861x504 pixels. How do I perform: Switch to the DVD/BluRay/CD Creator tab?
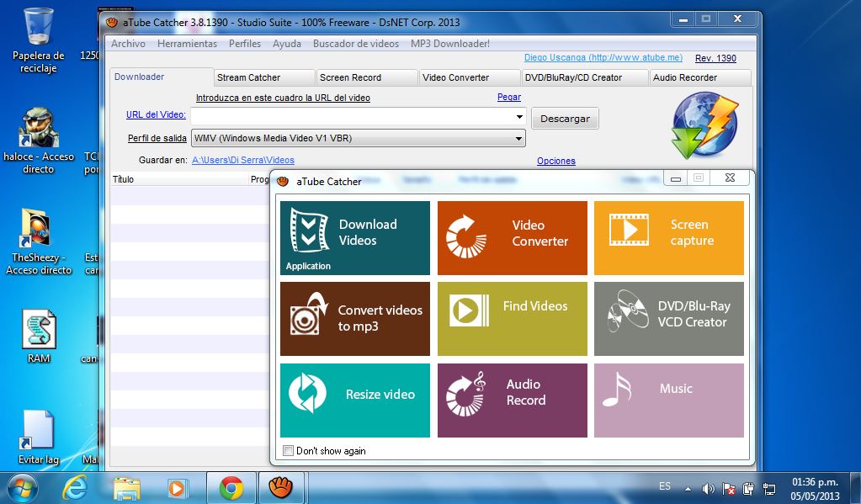[585, 77]
